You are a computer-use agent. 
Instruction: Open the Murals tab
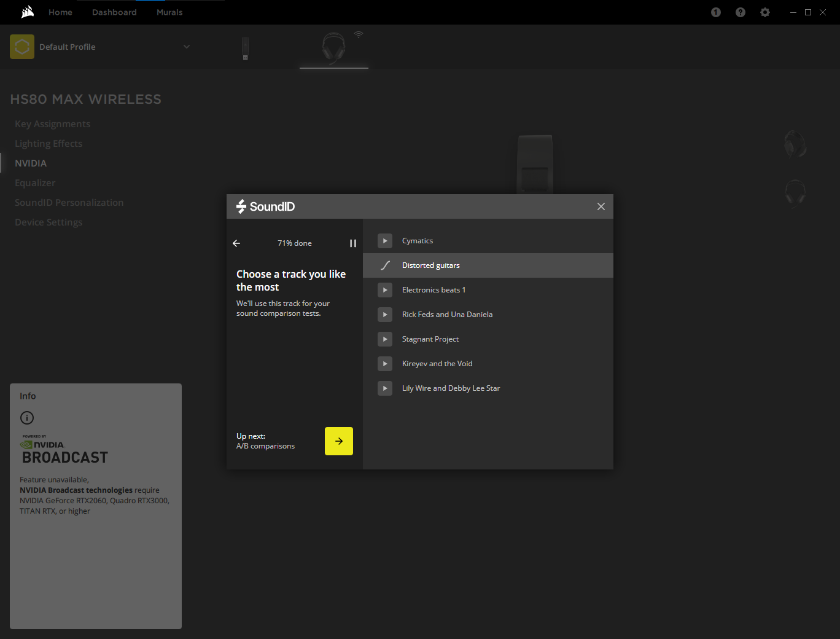tap(169, 12)
